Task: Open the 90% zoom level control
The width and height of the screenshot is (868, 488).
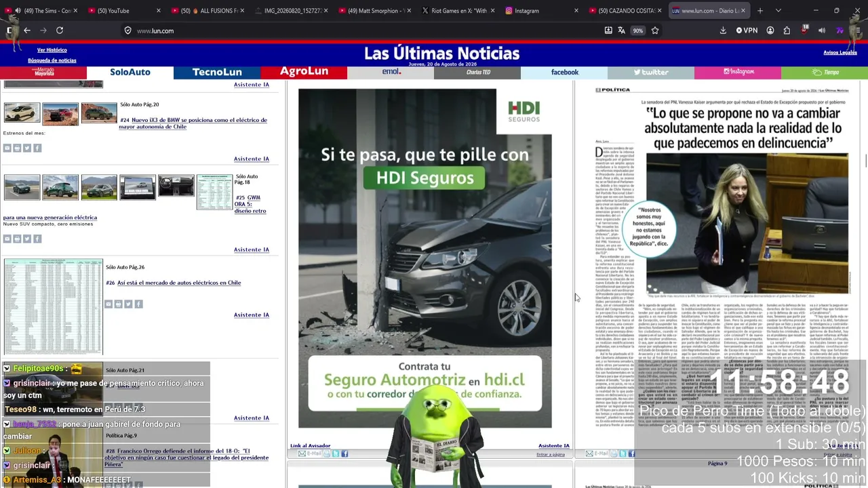Action: [x=638, y=30]
